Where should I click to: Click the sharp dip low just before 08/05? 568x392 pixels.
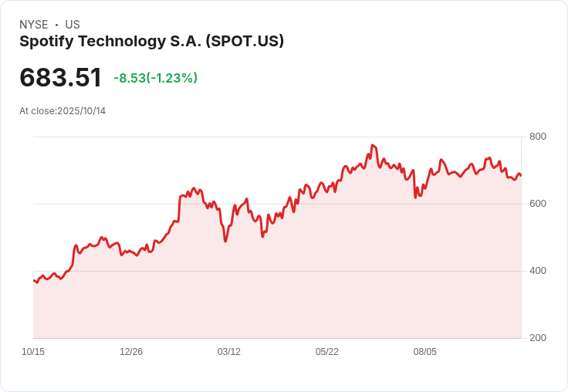tap(415, 198)
